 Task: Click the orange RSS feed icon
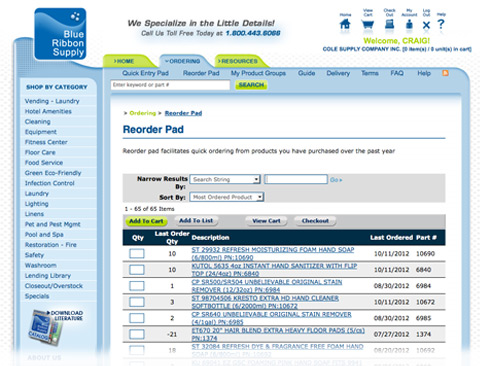pos(445,73)
